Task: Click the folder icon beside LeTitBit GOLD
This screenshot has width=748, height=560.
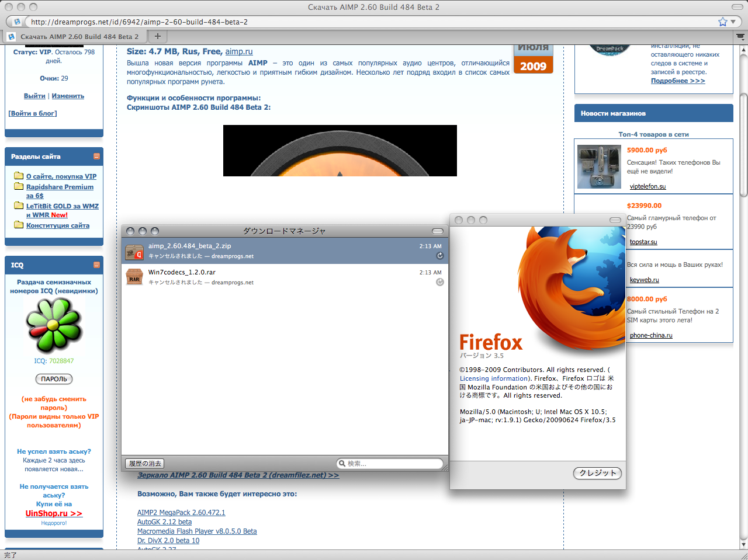Action: [19, 205]
